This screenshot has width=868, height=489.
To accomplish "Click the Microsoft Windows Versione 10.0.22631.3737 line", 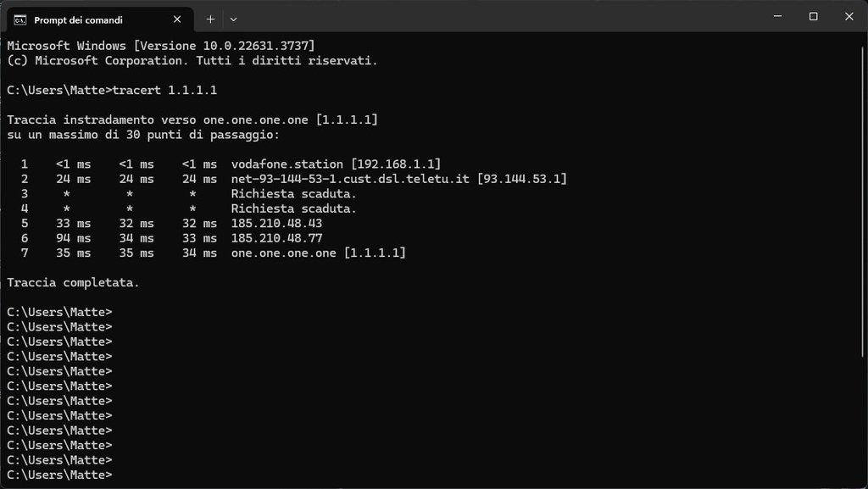I will point(161,46).
